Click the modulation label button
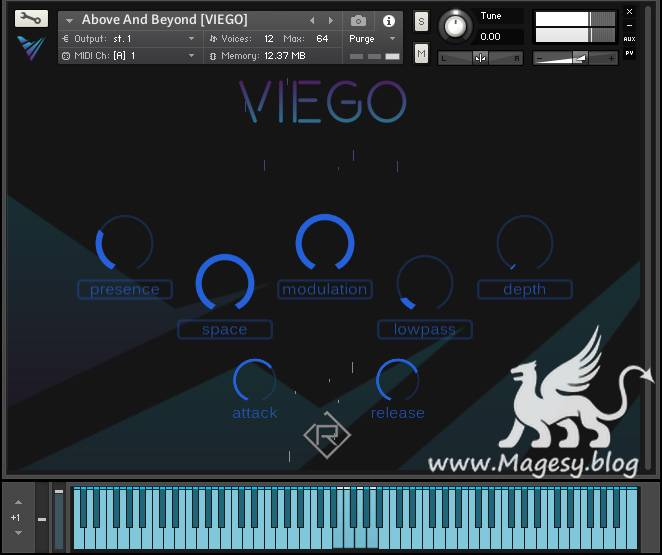Viewport: 662px width, 555px height. coord(325,290)
